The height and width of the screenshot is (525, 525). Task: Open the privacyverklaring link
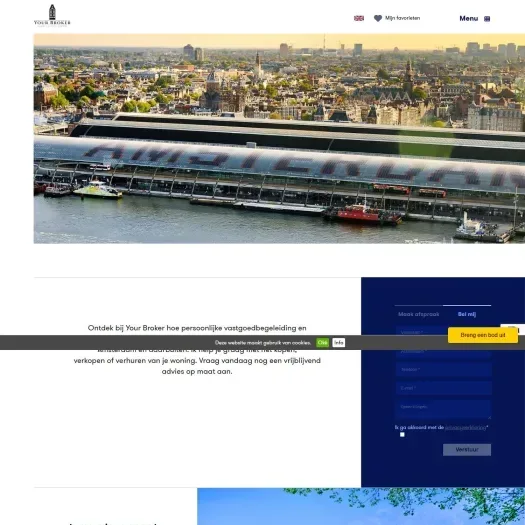coord(465,428)
